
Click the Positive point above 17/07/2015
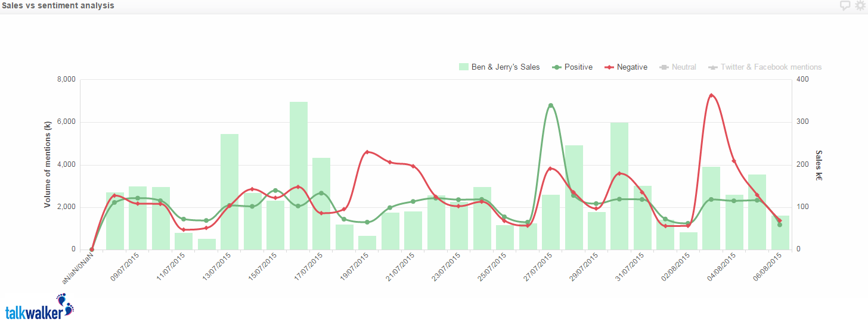[x=321, y=193]
